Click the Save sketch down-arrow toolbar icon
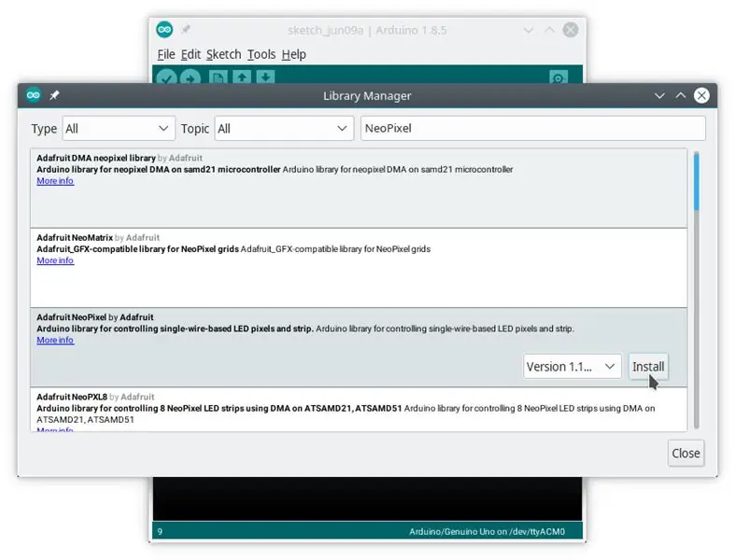735x560 pixels. click(x=265, y=77)
